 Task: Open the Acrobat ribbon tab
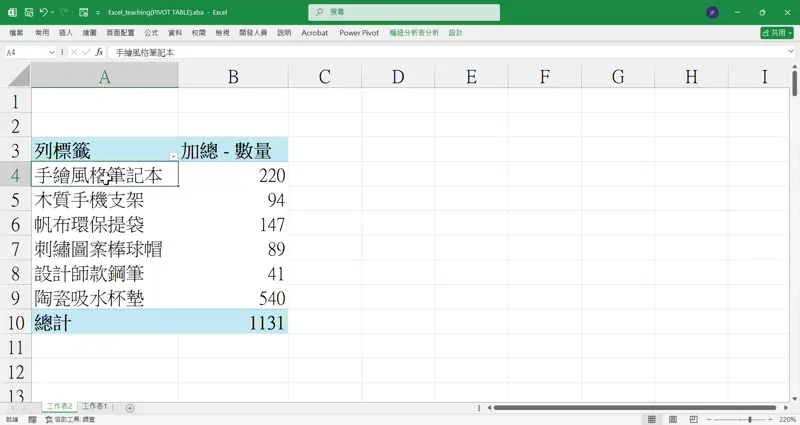tap(314, 33)
